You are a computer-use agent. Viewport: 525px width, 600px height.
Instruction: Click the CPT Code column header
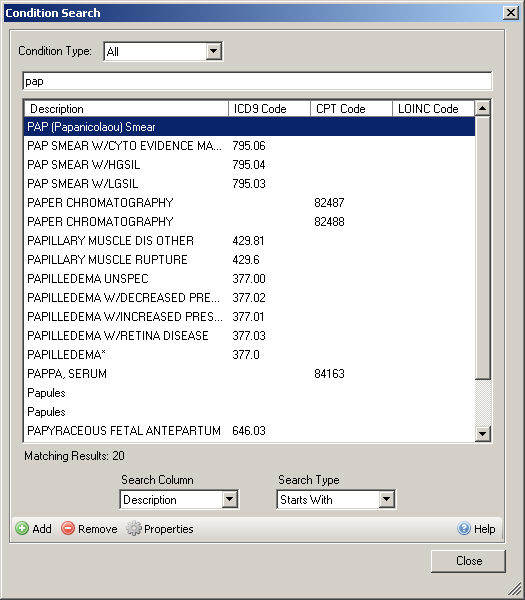pyautogui.click(x=351, y=109)
